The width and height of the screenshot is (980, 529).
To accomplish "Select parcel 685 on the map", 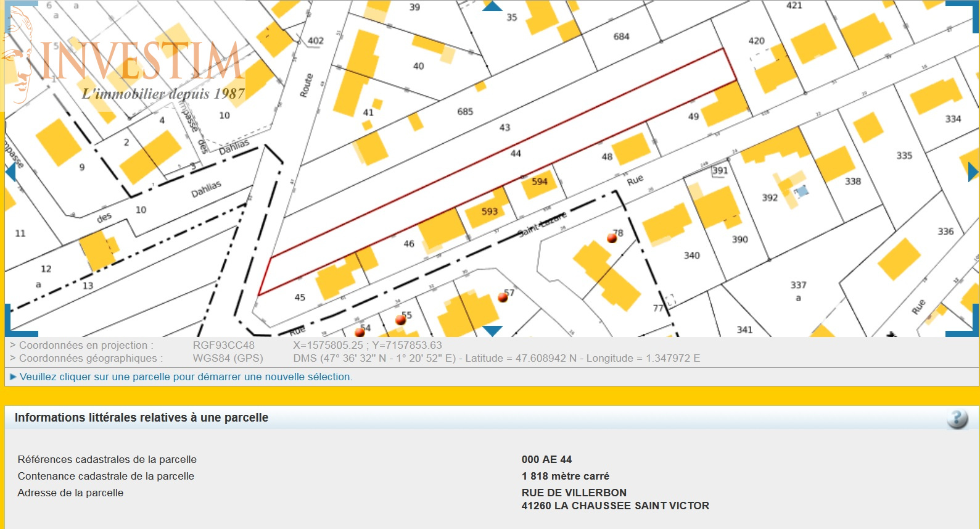I will point(465,112).
